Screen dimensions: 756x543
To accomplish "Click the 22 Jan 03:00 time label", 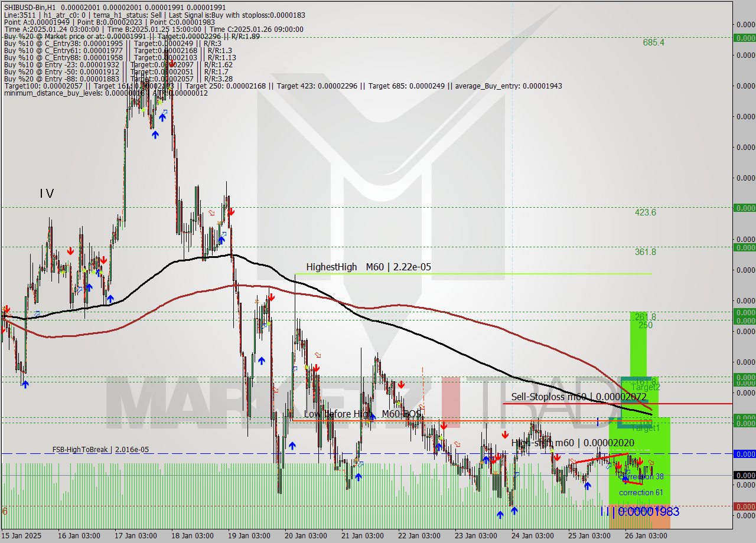I will [x=420, y=536].
